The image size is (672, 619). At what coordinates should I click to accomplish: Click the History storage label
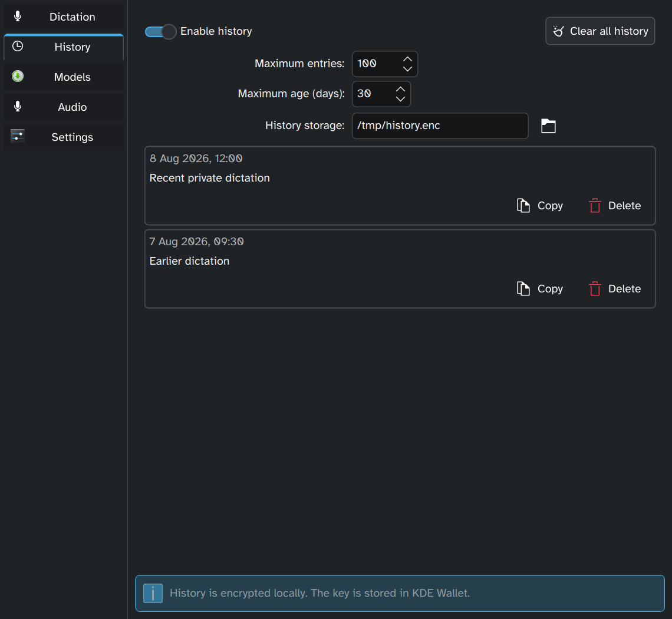[305, 125]
